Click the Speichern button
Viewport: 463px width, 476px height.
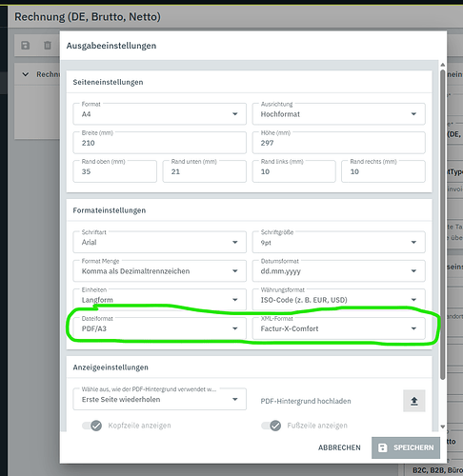(x=406, y=447)
